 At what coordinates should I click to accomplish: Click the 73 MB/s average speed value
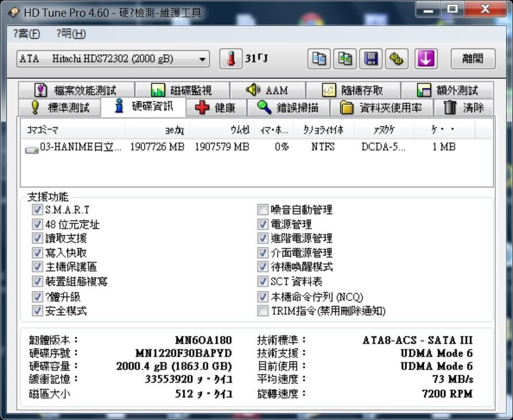[x=453, y=379]
